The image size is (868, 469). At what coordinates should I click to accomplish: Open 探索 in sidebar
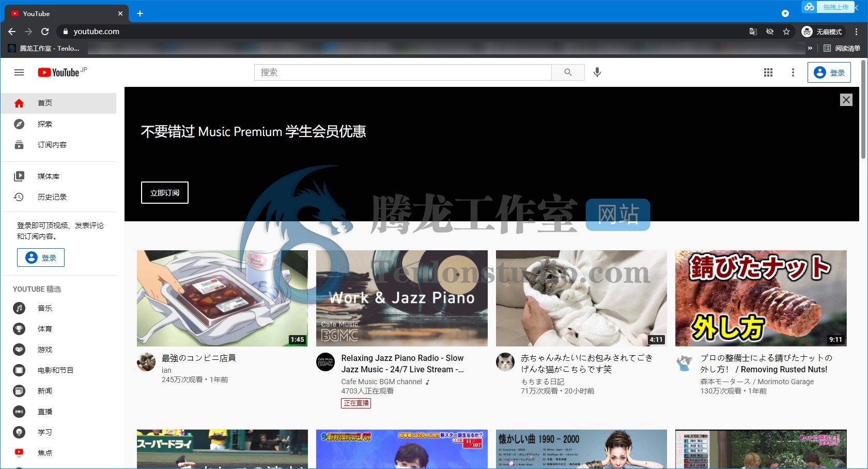point(58,124)
